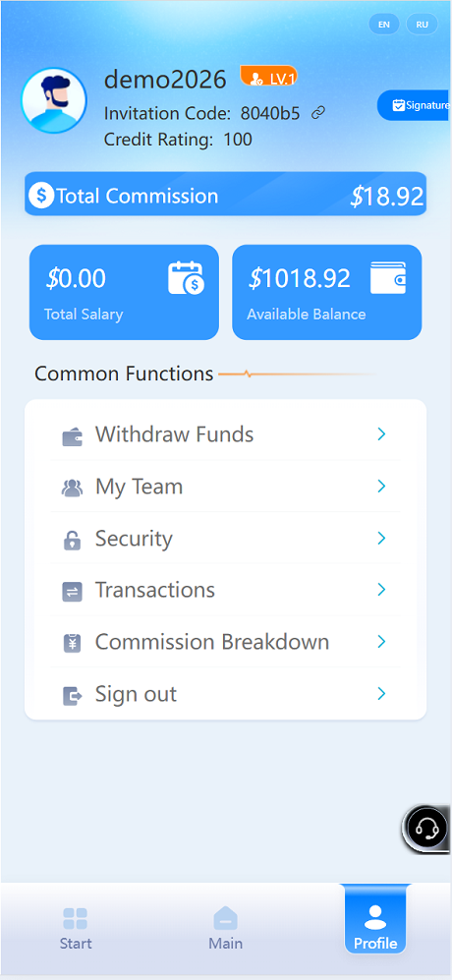Screen dimensions: 452x980
Task: Go to the Start tab
Action: click(x=75, y=928)
